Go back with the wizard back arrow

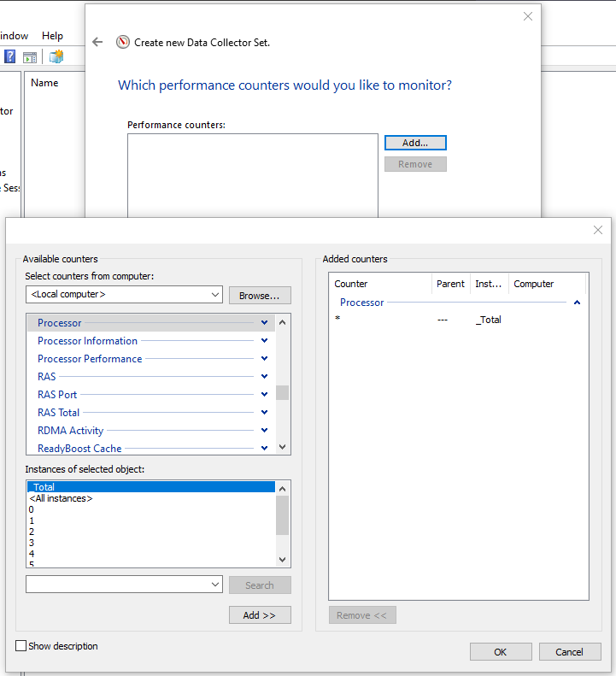coord(98,42)
